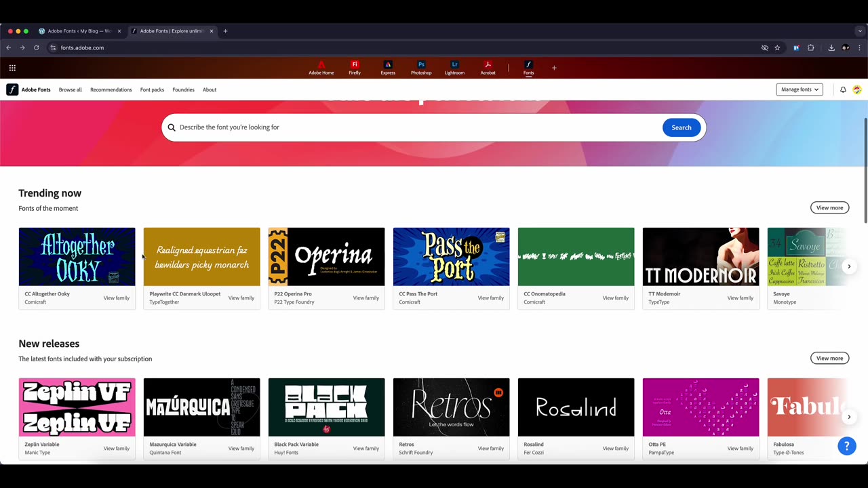The image size is (868, 488).
Task: Show the next New releases fonts
Action: [x=849, y=417]
